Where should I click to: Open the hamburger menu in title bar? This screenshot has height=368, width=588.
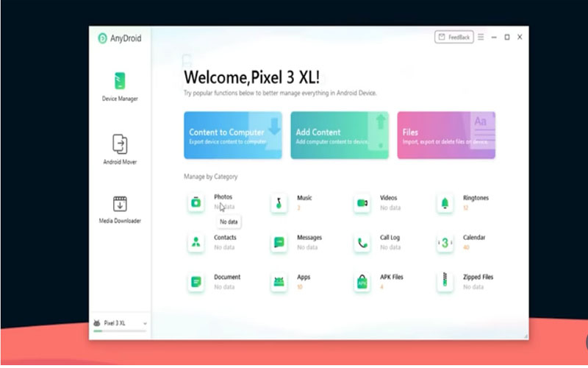tap(481, 37)
